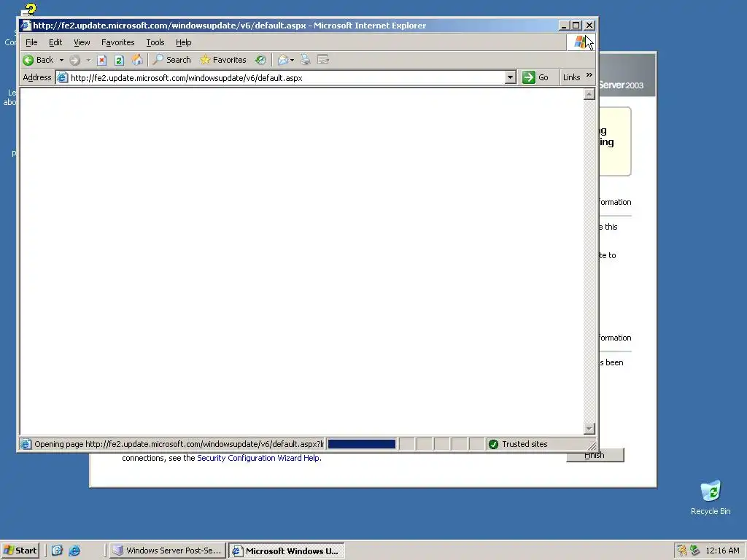Click the Print icon
Screen dimensions: 747x560
tap(306, 60)
